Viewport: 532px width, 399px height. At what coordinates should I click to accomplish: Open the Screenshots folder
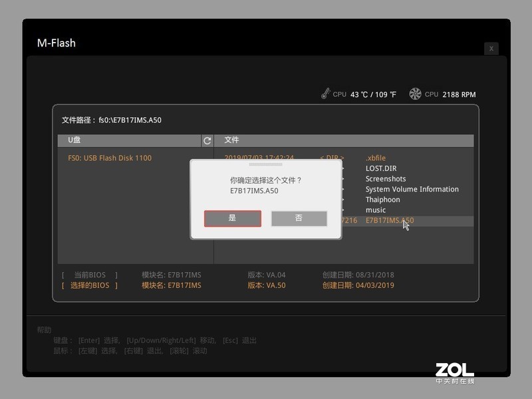385,178
